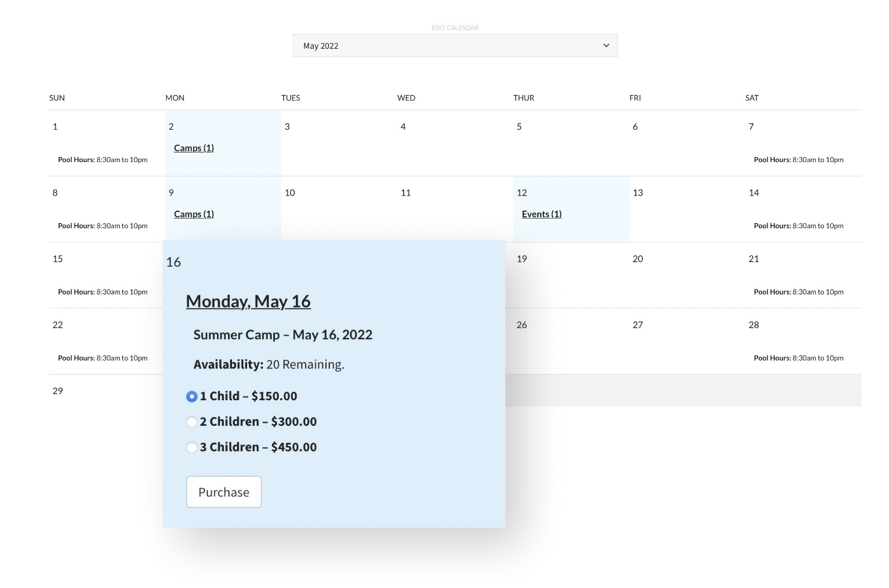Image resolution: width=889 pixels, height=588 pixels.
Task: Choose the 2 Children $300.00 radio button
Action: click(192, 422)
